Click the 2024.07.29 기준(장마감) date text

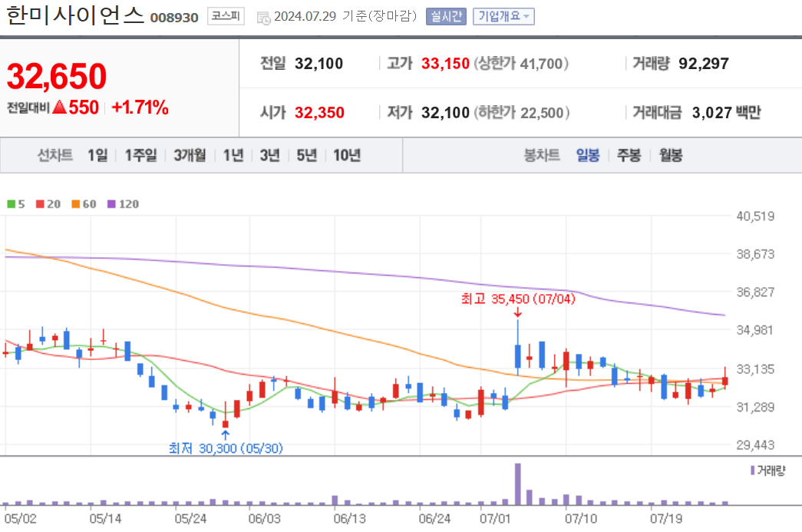[x=346, y=16]
